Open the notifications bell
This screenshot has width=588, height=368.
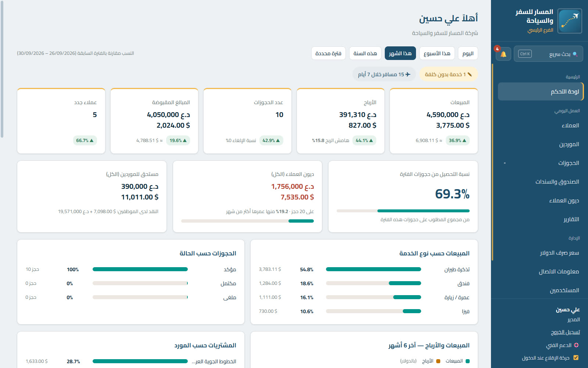(x=503, y=54)
